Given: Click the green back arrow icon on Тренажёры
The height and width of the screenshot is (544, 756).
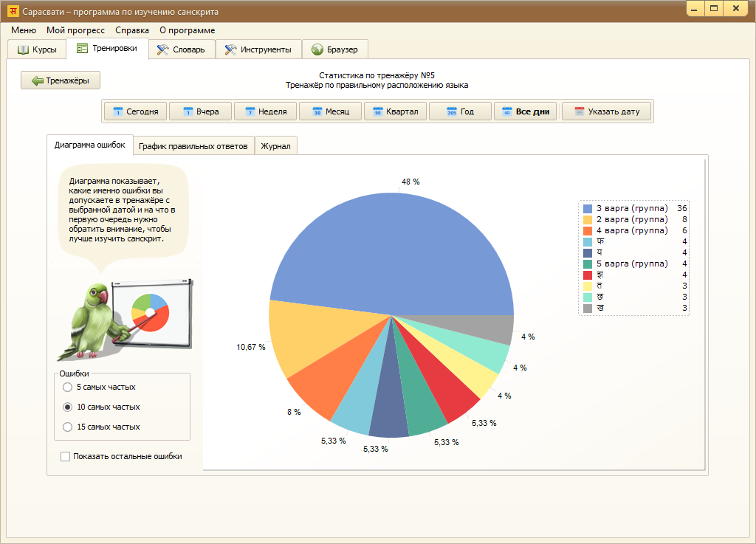Looking at the screenshot, I should (x=37, y=80).
